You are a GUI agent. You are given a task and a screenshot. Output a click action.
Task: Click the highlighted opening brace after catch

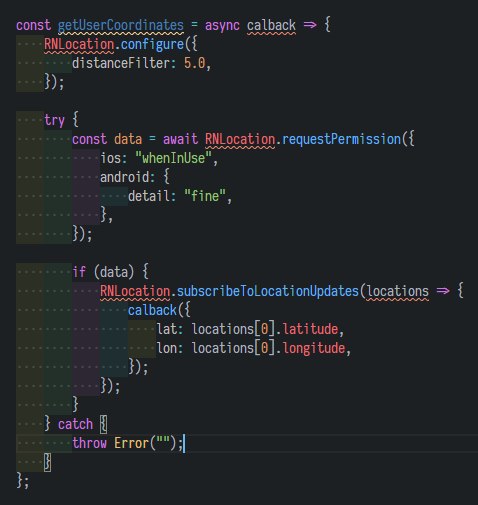coord(104,425)
